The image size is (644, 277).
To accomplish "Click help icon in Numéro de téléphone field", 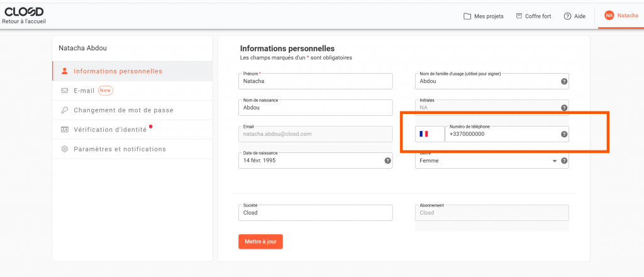I will coord(564,134).
